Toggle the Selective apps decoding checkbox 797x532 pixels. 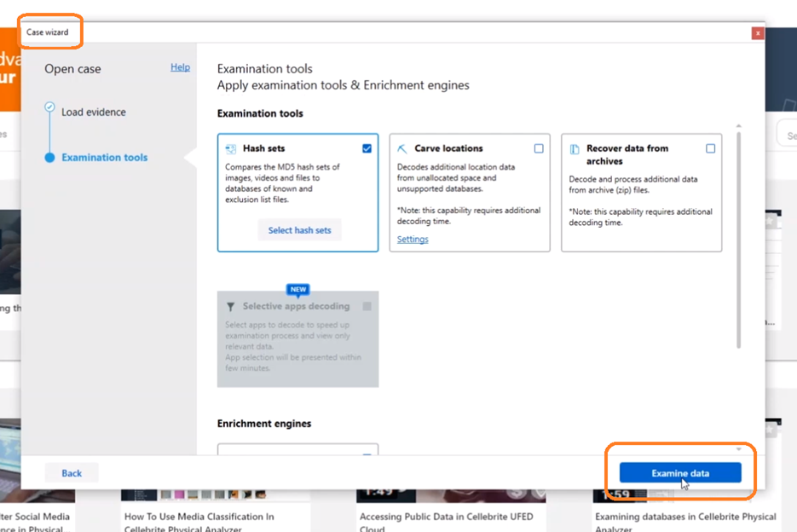pyautogui.click(x=367, y=306)
